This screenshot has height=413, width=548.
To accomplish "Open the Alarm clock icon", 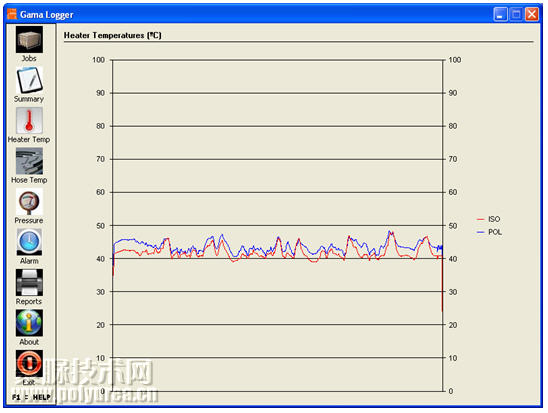I will coord(29,242).
